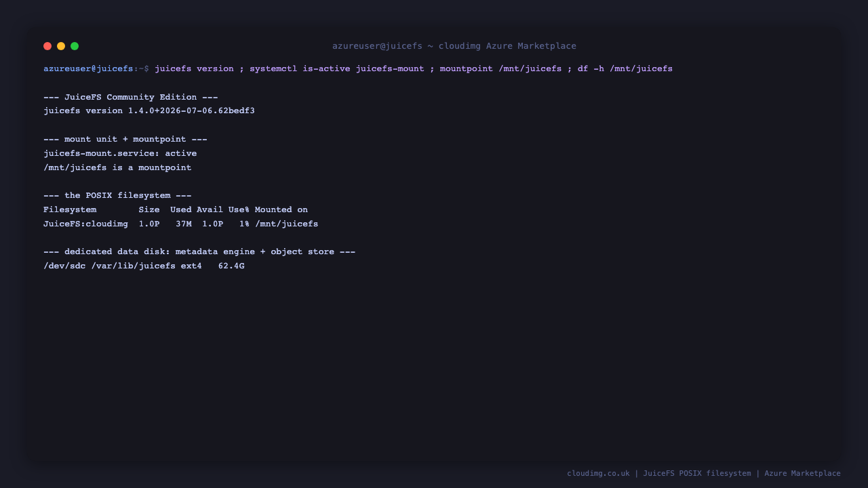Screen dimensions: 868x488
Task: Click version string '1.4.0+2026-07-06.62bedf3'
Action: [191, 110]
